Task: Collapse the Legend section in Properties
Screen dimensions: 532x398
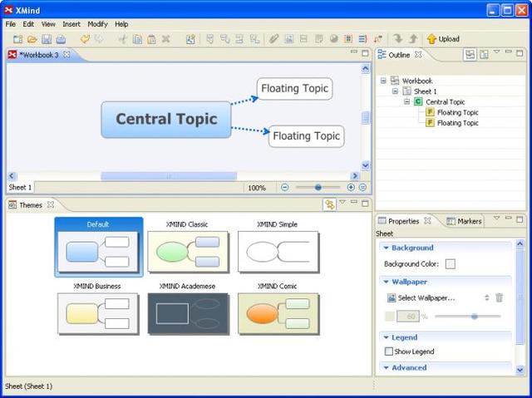Action: [x=386, y=337]
